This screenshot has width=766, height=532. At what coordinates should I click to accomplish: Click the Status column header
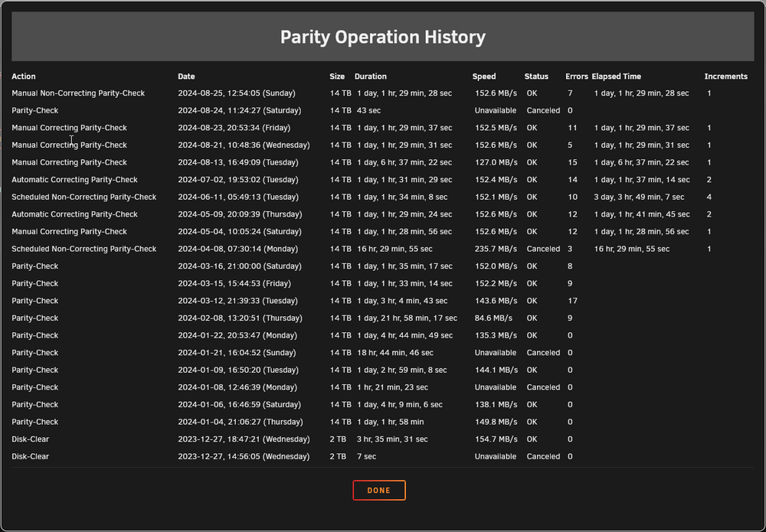(536, 76)
